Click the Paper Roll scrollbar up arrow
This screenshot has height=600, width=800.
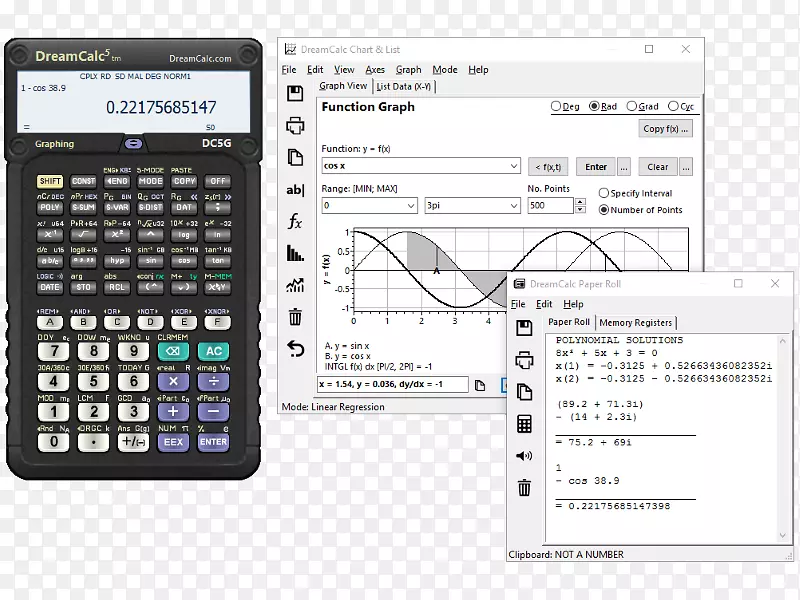tap(783, 341)
